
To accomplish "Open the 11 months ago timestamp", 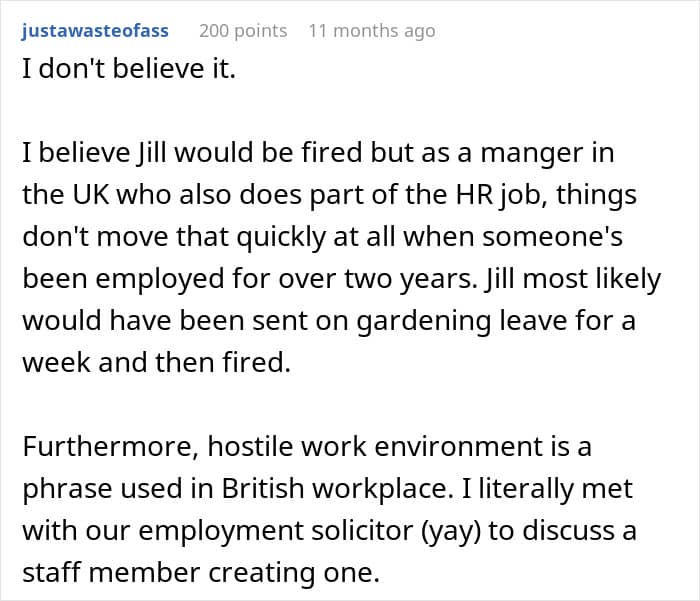I will (371, 30).
